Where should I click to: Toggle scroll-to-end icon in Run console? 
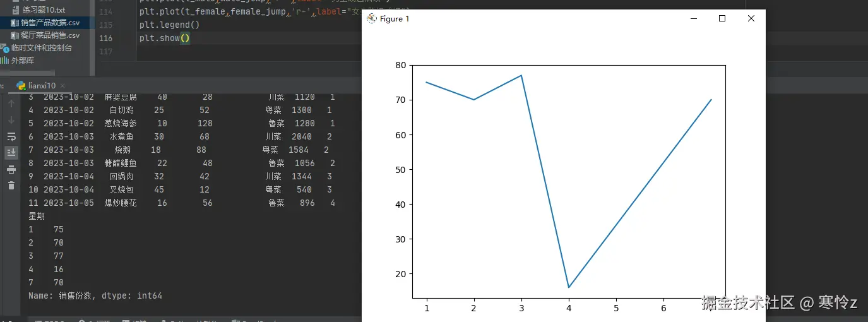point(11,153)
